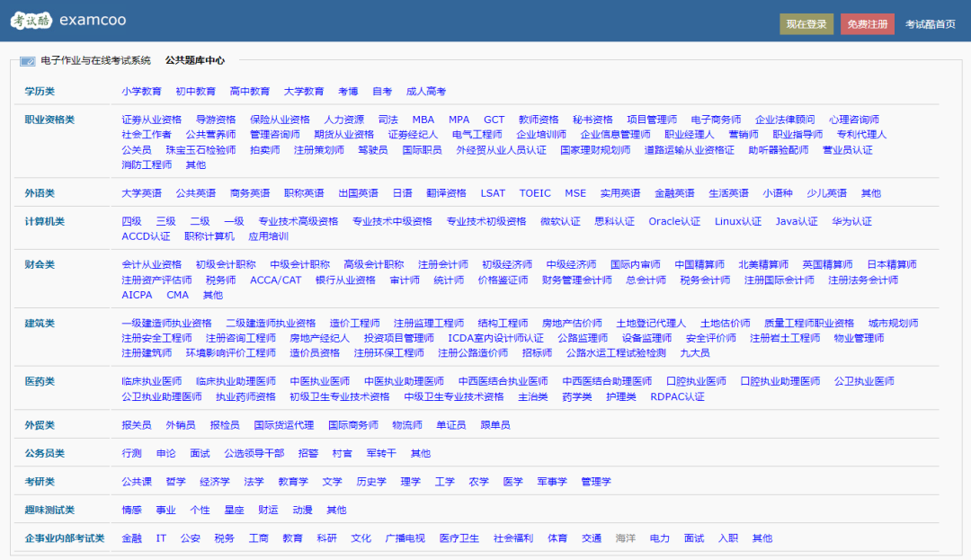Select 广播电视 link
971x560 pixels.
[405, 538]
